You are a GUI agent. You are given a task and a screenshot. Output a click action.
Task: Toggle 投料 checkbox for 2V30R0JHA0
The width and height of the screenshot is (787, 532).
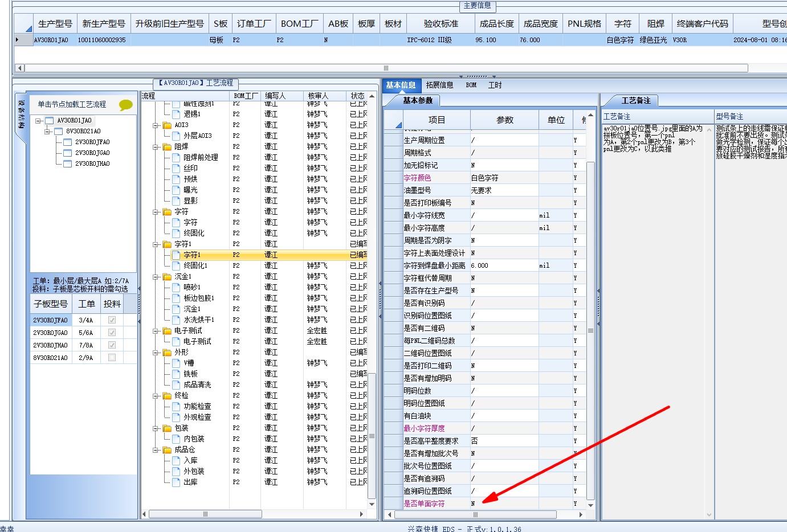[112, 345]
